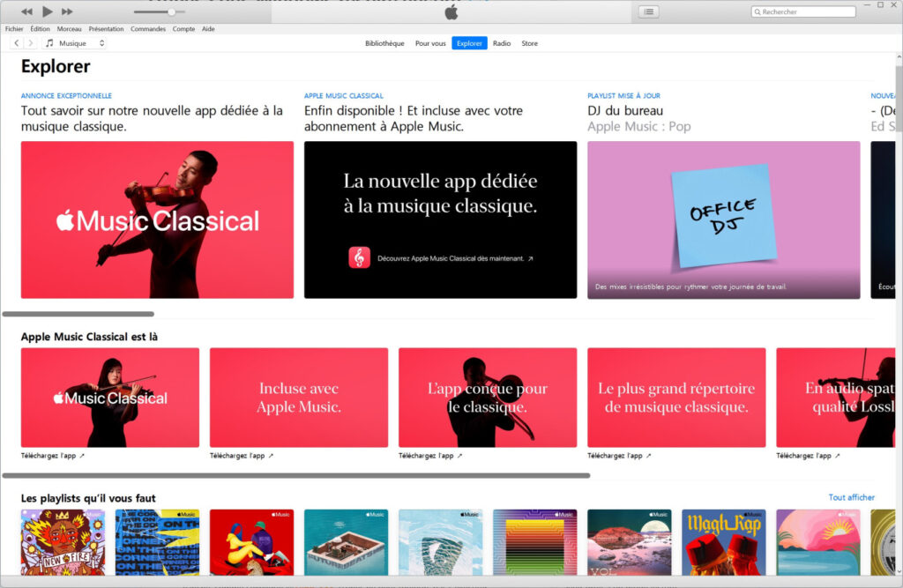The height and width of the screenshot is (588, 903).
Task: Select the Explorer tab
Action: [469, 43]
